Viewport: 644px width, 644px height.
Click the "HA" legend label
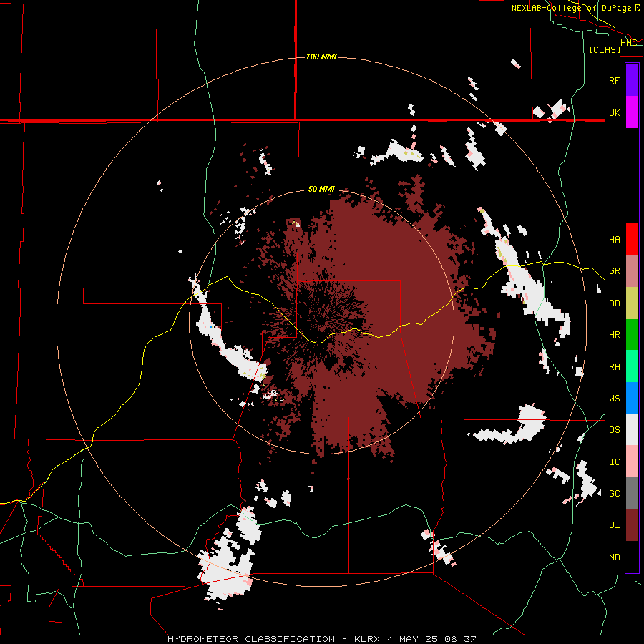pos(614,240)
